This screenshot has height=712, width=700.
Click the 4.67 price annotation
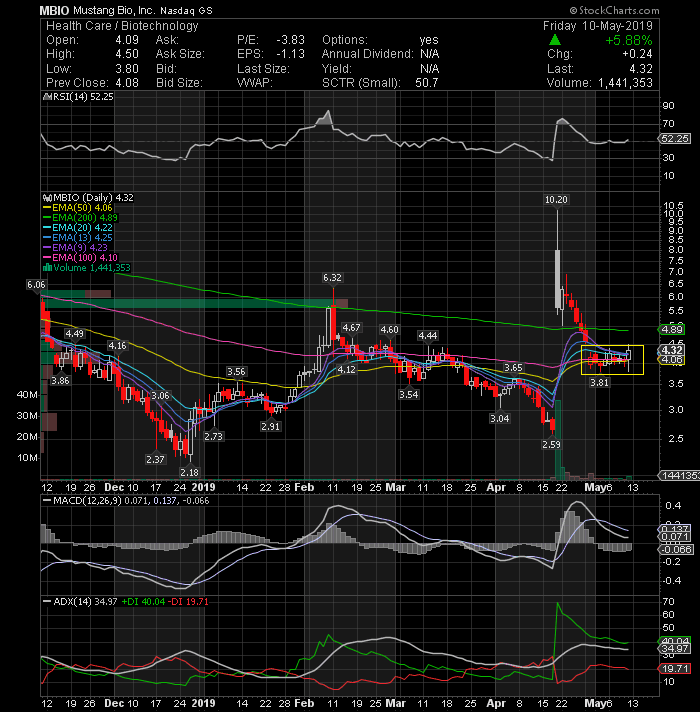pyautogui.click(x=351, y=327)
